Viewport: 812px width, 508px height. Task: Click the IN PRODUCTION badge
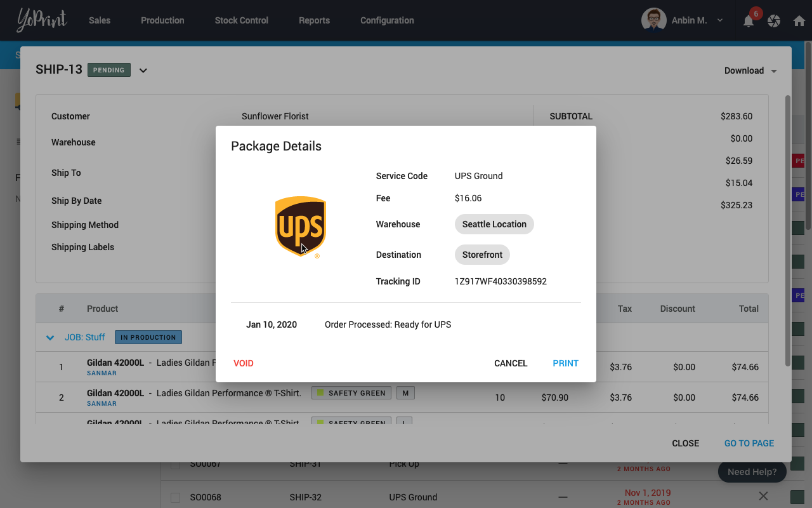pos(148,337)
